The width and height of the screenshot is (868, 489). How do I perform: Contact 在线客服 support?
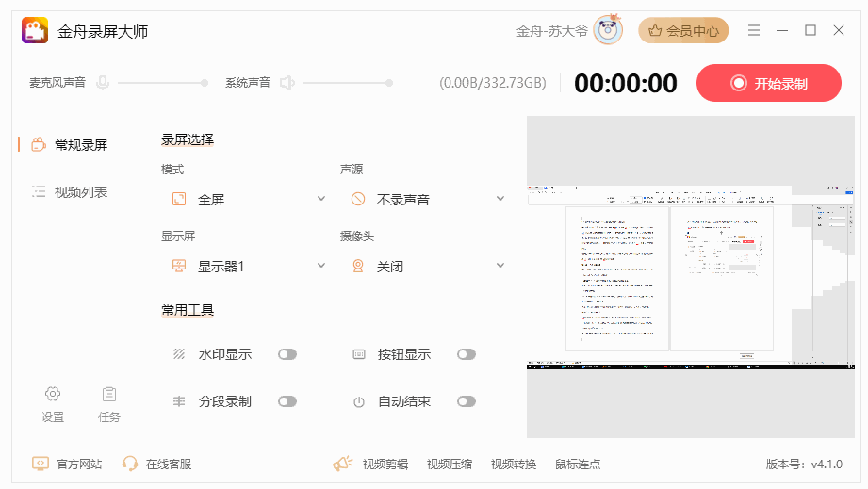coord(169,465)
